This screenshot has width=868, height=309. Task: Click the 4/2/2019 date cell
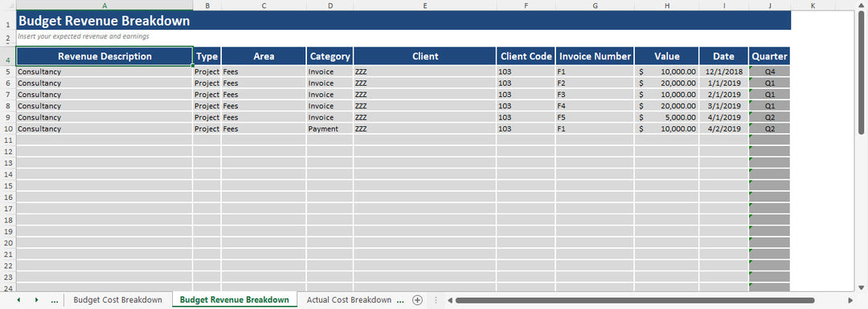[723, 128]
